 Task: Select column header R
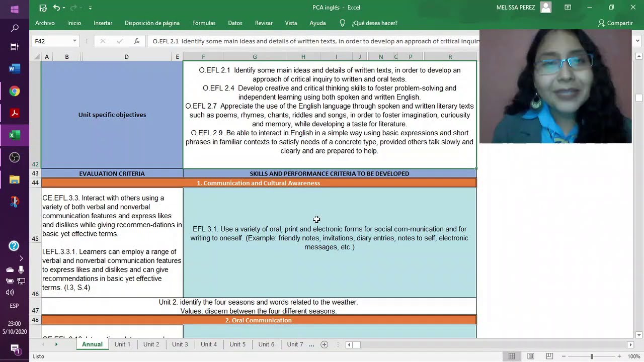point(450,57)
